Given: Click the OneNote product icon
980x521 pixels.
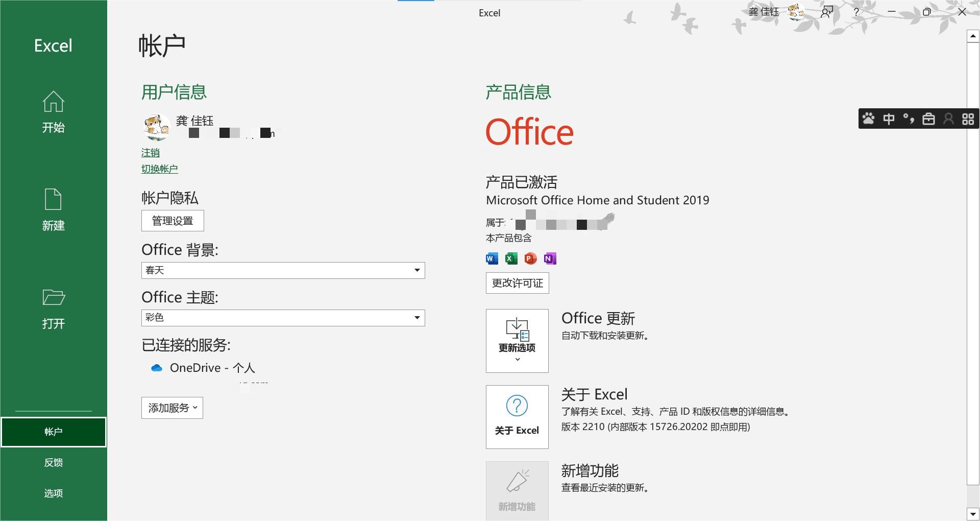Looking at the screenshot, I should [550, 258].
